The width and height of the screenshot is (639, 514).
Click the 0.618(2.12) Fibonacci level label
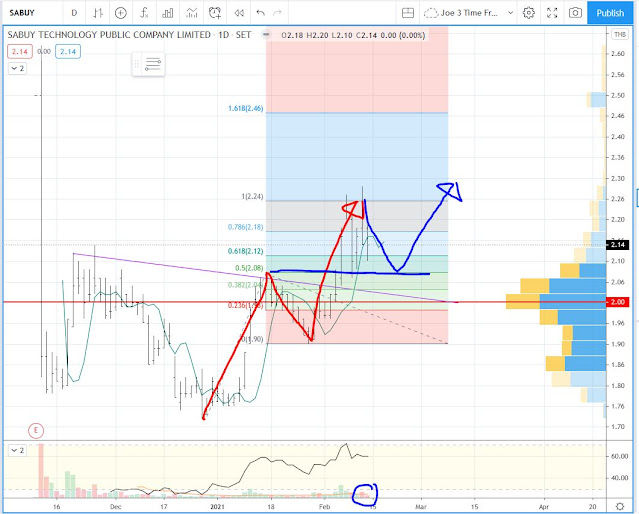click(x=246, y=251)
